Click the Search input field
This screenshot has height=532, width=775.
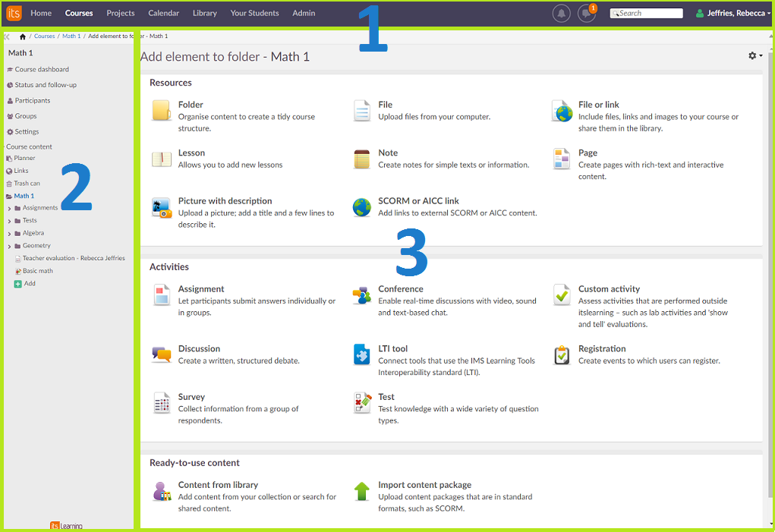pos(647,14)
